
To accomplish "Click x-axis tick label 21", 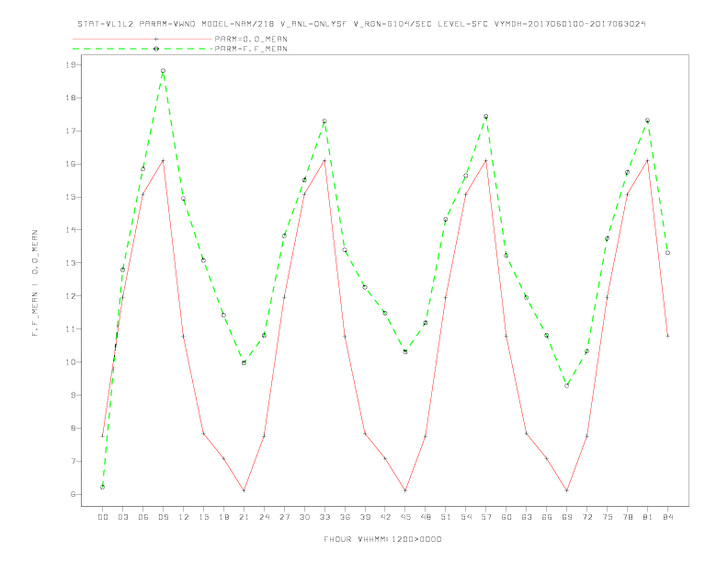I will coord(244,517).
